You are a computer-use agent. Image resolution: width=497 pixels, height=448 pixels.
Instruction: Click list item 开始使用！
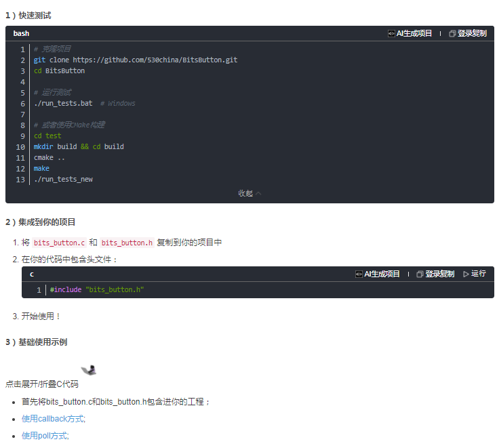[x=41, y=317]
